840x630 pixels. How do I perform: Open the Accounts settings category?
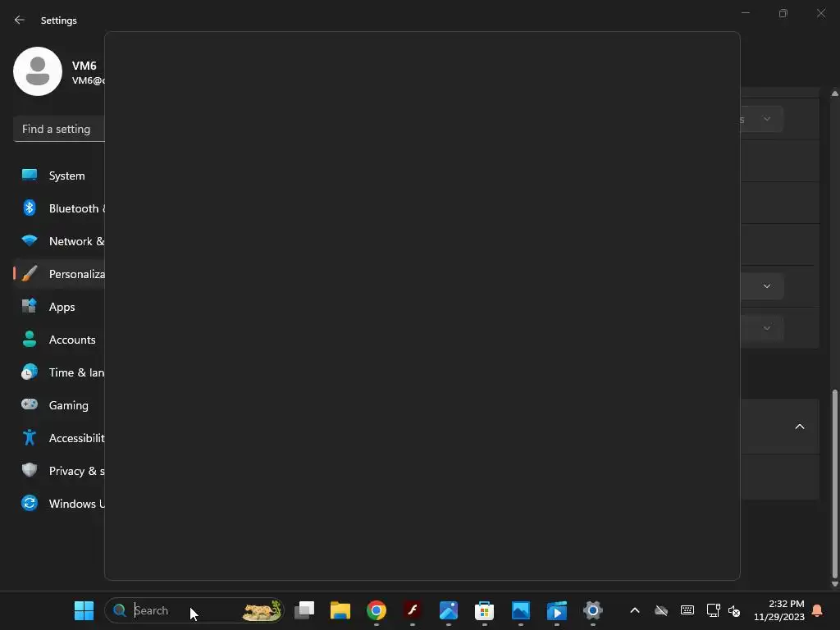[x=59, y=340]
